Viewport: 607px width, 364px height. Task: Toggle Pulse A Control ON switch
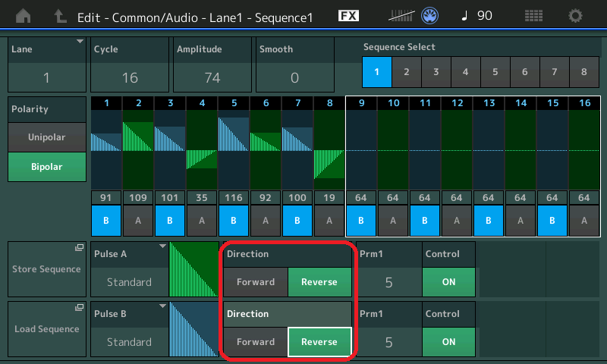point(448,282)
